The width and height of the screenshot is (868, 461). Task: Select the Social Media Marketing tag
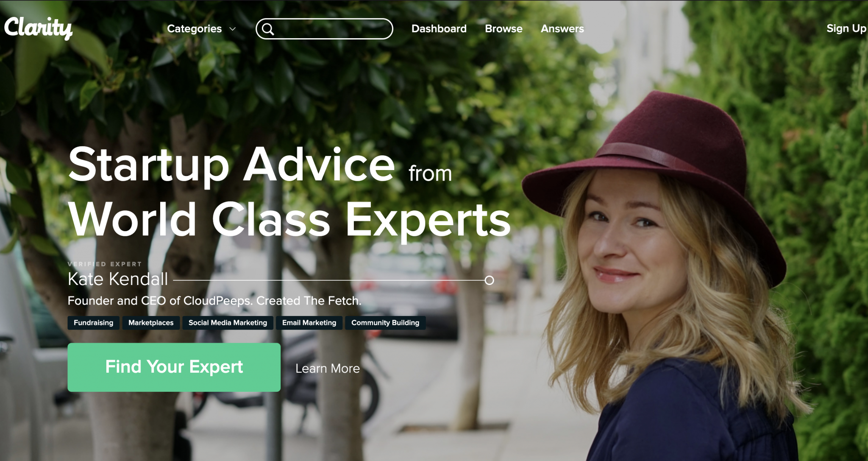point(228,323)
